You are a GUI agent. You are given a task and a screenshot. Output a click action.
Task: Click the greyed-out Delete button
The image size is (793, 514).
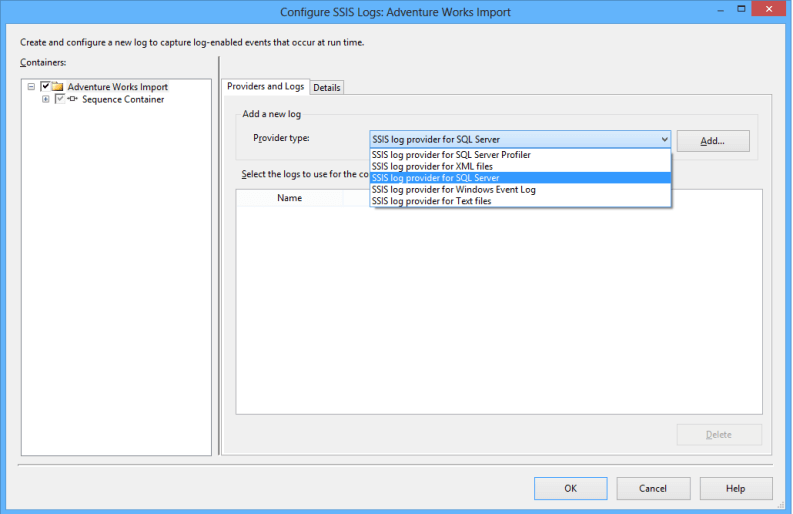tap(719, 435)
